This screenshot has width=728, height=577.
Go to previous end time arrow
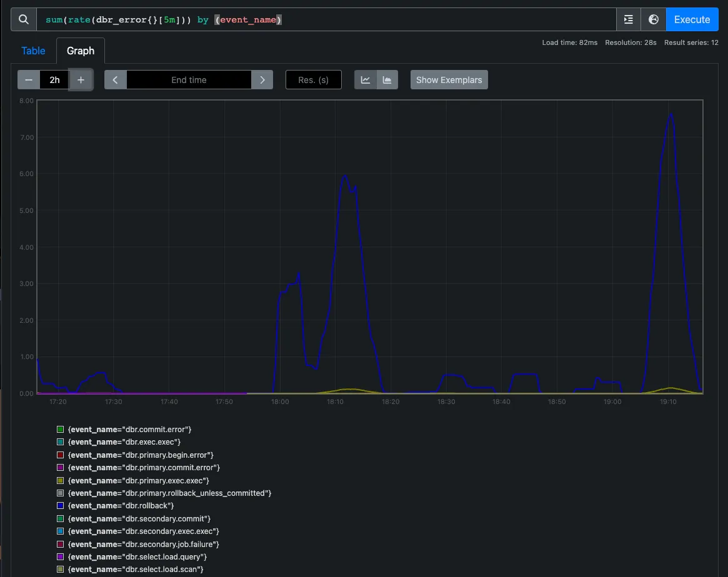click(116, 80)
